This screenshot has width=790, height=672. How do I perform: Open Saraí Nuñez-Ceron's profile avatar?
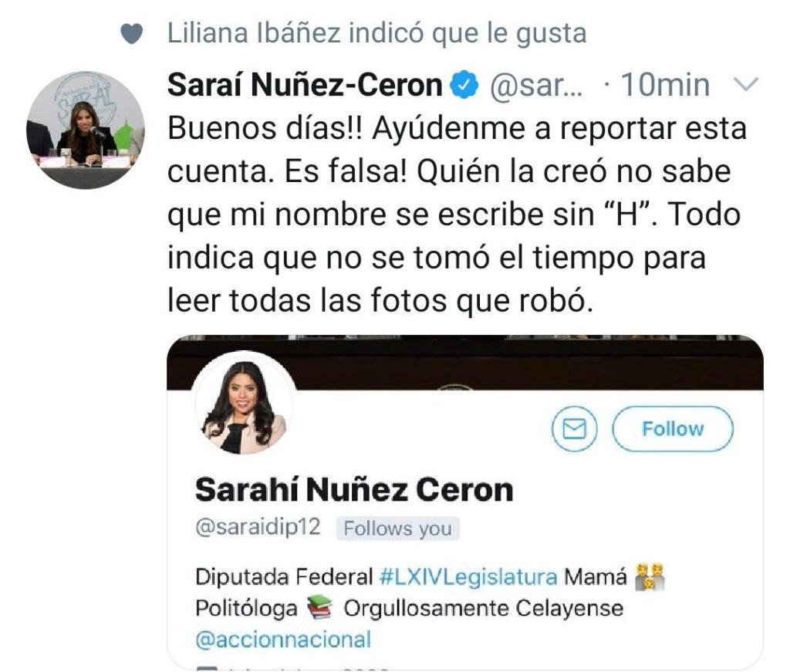coord(85,130)
